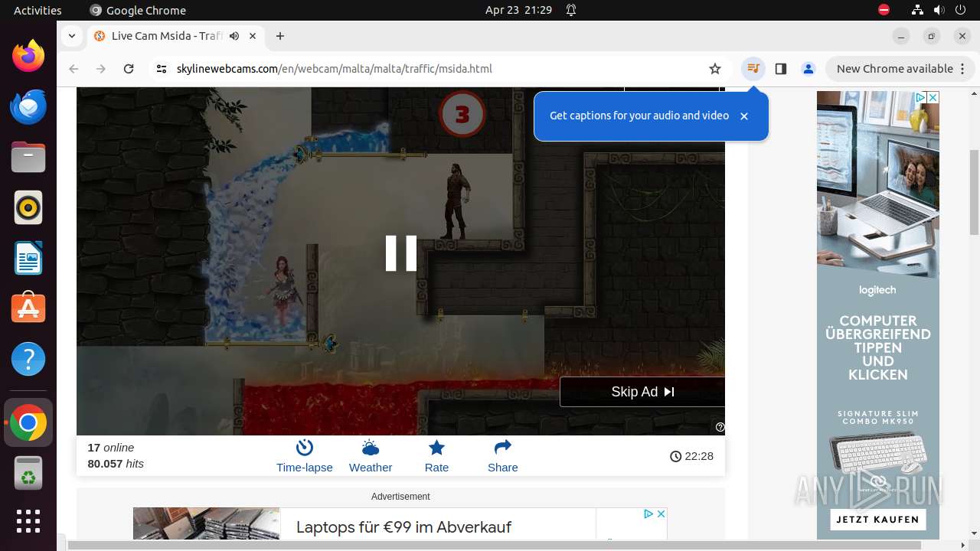Reload the current page
The width and height of the screenshot is (980, 551).
(x=129, y=69)
